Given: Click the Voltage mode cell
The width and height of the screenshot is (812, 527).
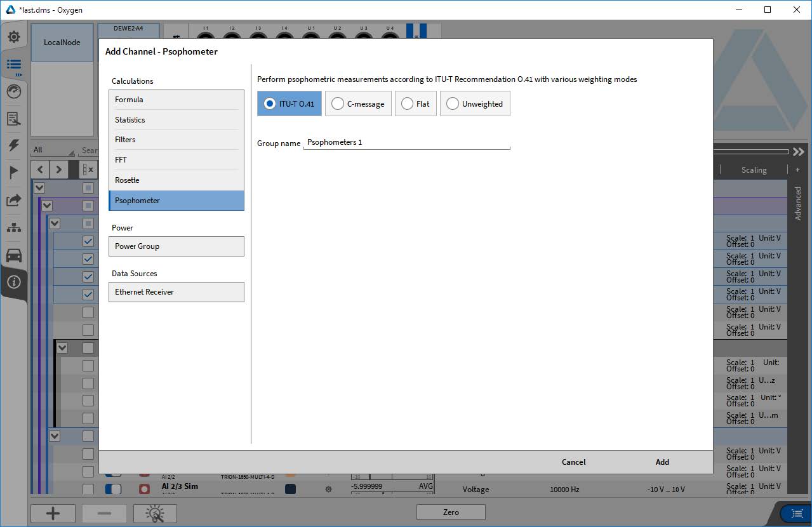Looking at the screenshot, I should point(476,490).
